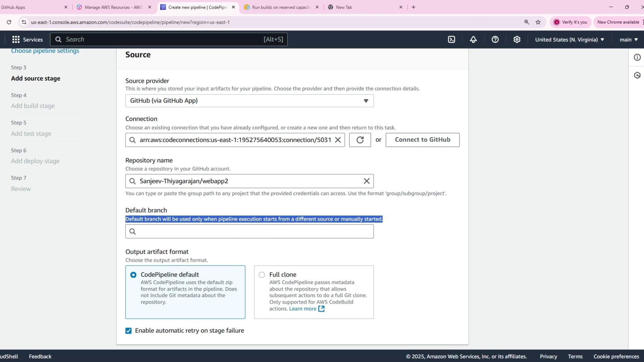This screenshot has width=644, height=362.
Task: Open the main account menu
Action: point(629,40)
